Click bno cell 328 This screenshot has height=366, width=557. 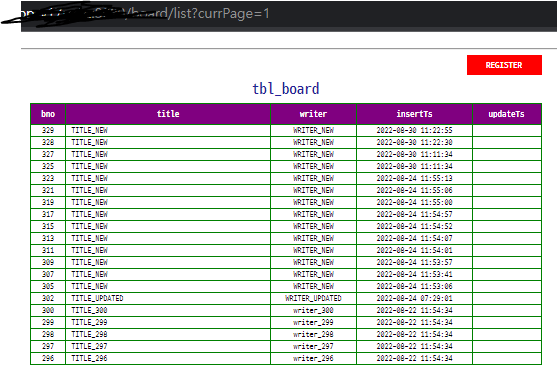48,142
